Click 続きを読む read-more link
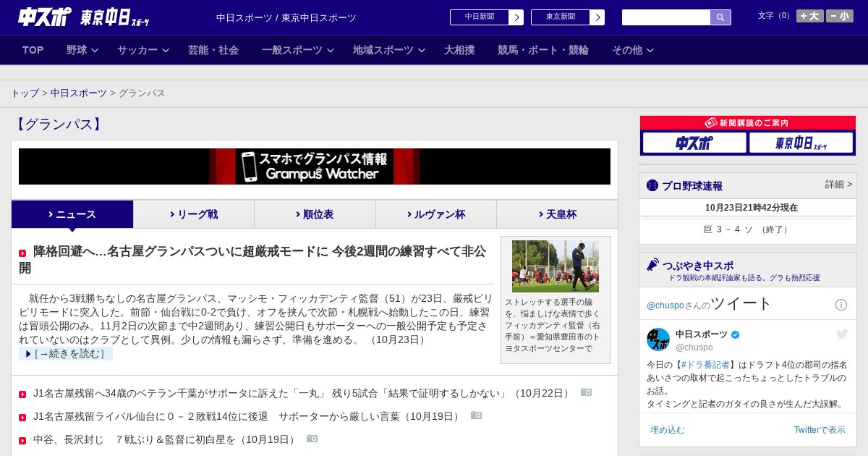Screen dimensions: 868x456 [x=66, y=354]
